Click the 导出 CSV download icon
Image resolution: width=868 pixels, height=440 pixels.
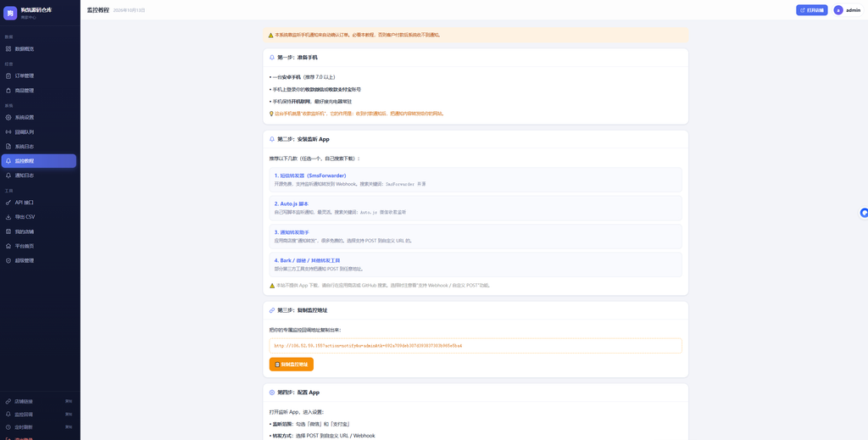click(8, 217)
